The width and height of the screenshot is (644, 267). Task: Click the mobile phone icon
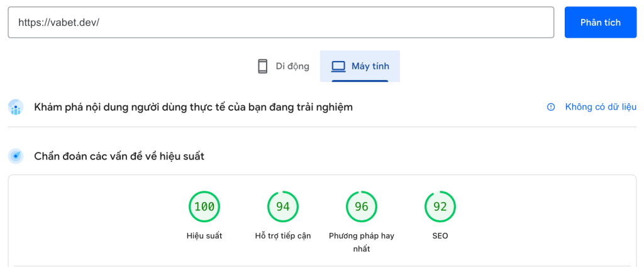tap(263, 66)
